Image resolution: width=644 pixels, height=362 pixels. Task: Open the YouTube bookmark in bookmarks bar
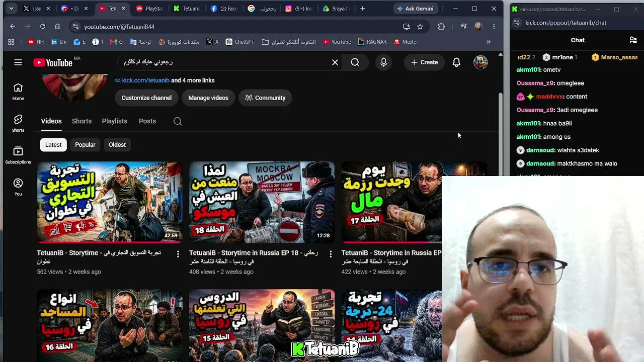337,42
